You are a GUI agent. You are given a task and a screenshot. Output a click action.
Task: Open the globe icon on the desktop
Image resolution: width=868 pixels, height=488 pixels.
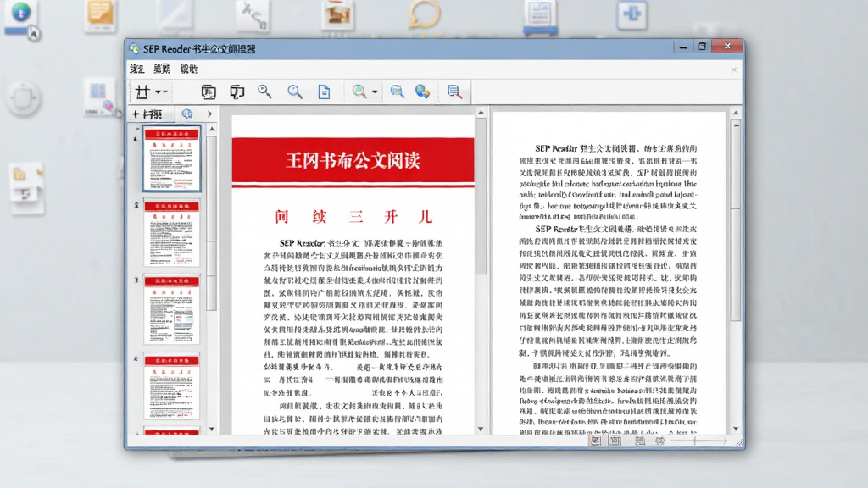[x=21, y=14]
